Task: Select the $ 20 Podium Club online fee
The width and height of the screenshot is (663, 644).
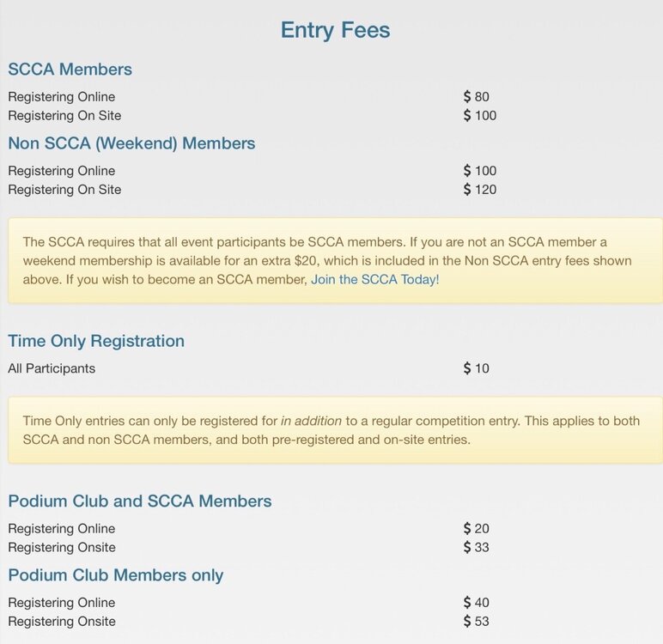Action: coord(476,528)
